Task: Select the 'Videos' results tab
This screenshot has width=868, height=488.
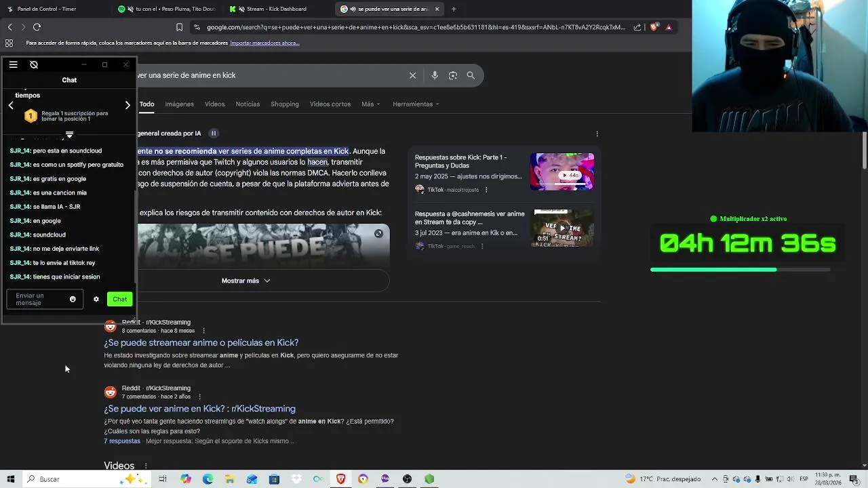Action: (x=214, y=104)
